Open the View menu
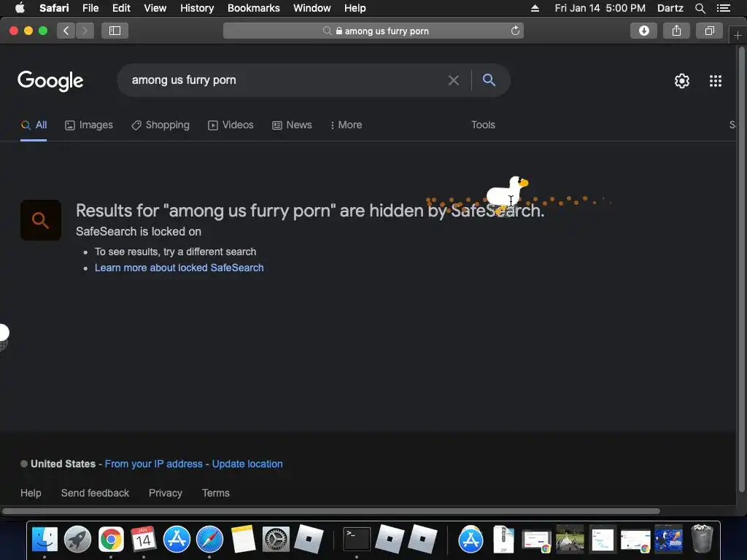 coord(155,8)
